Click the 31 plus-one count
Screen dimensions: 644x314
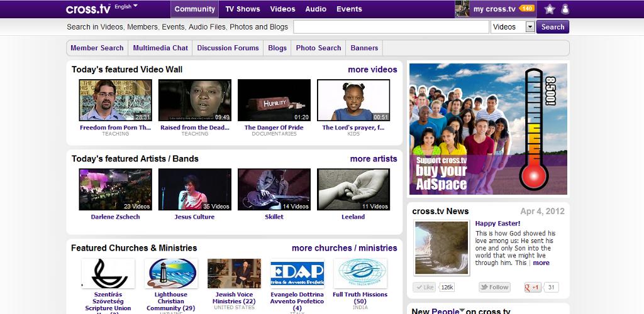(x=551, y=288)
